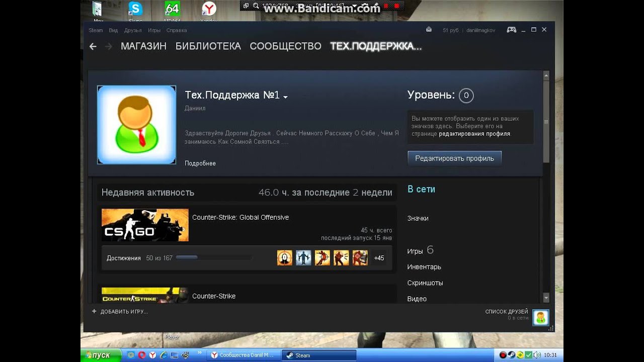This screenshot has height=362, width=644.
Task: Show the remaining +45 achievements
Action: tap(379, 258)
